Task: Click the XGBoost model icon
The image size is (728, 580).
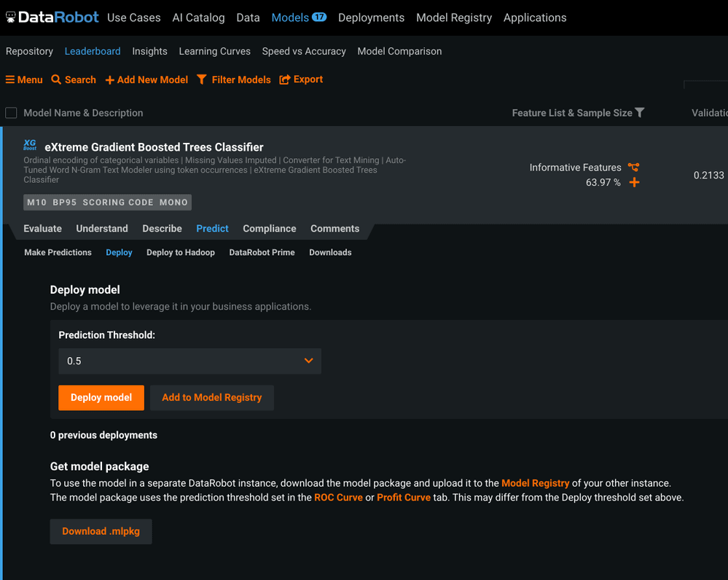Action: click(x=30, y=145)
